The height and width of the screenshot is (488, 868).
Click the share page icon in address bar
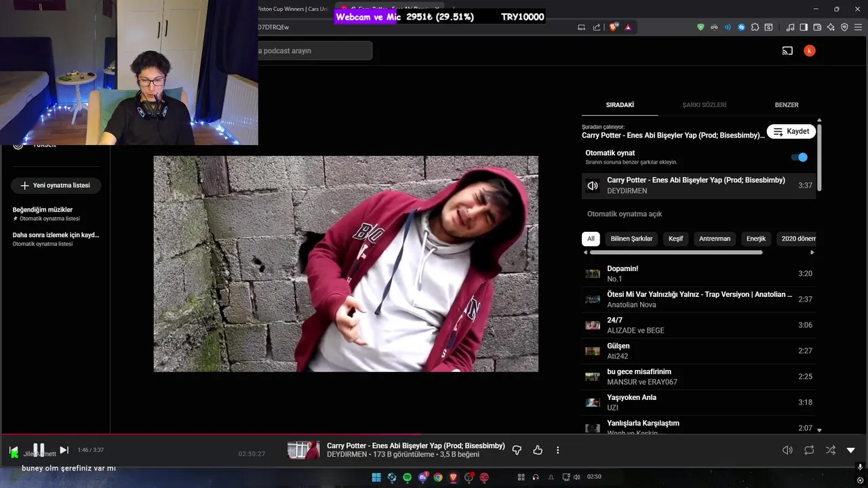click(597, 27)
